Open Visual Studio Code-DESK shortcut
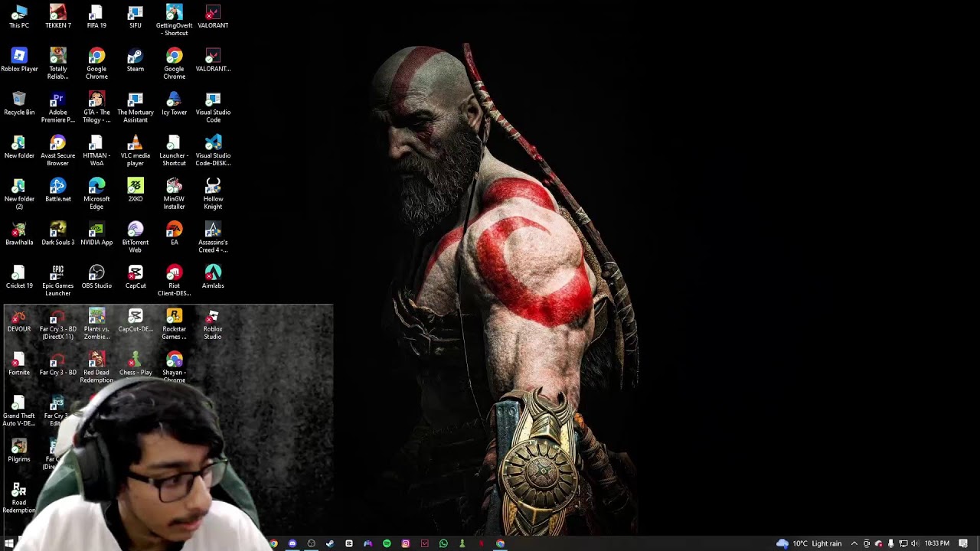 [x=213, y=151]
